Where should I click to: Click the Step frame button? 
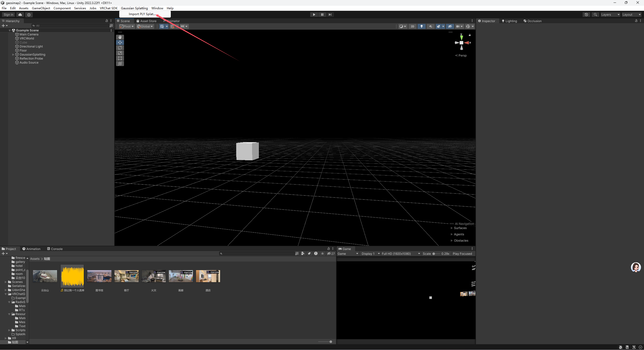pos(330,15)
